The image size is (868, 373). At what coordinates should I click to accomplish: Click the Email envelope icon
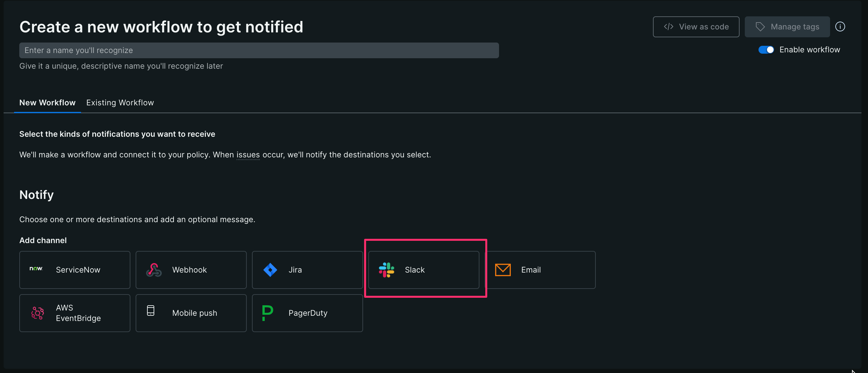pos(502,270)
